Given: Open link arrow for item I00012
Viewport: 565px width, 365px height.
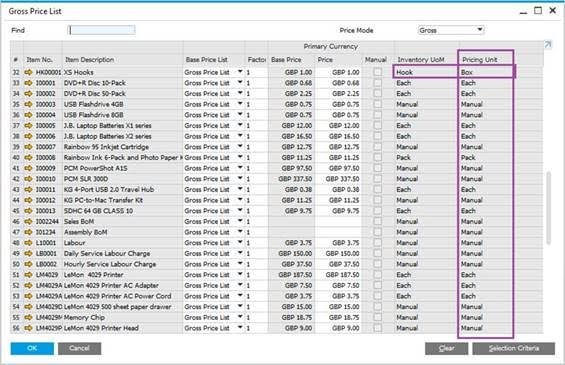Looking at the screenshot, I should [28, 200].
